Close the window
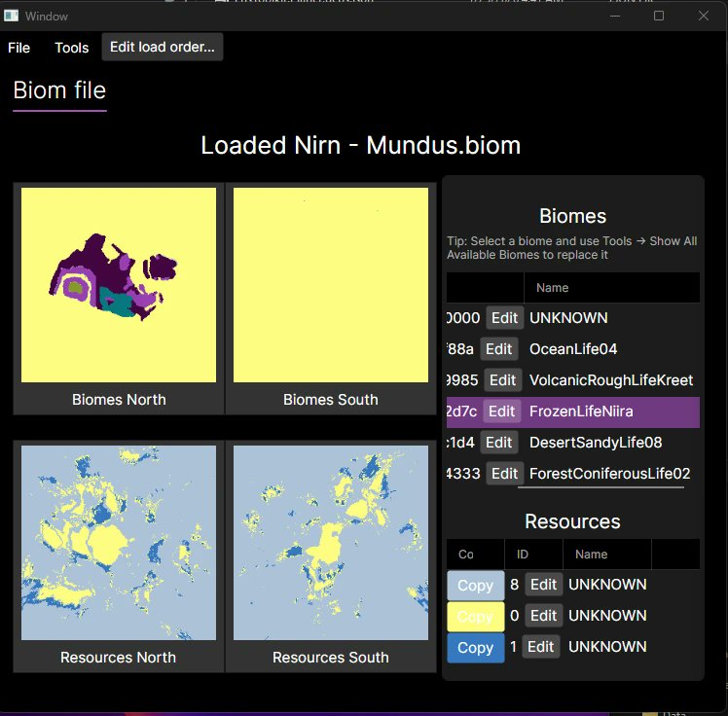This screenshot has height=716, width=728. (x=704, y=16)
